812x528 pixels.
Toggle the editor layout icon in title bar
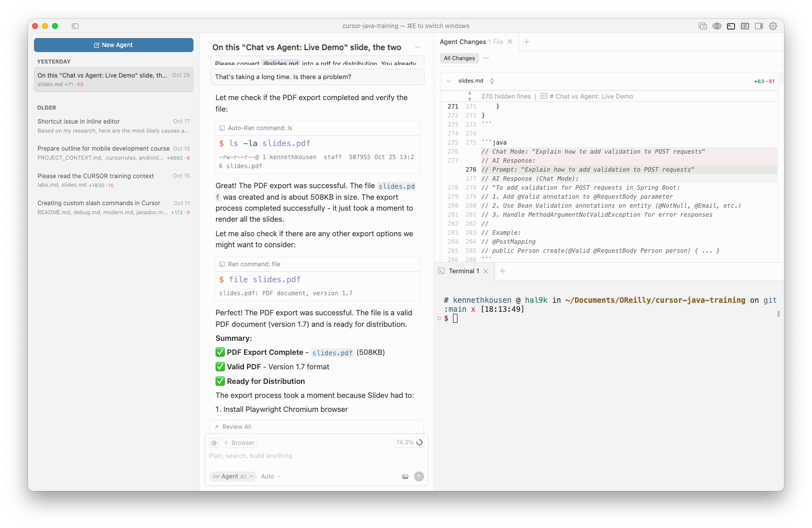745,26
